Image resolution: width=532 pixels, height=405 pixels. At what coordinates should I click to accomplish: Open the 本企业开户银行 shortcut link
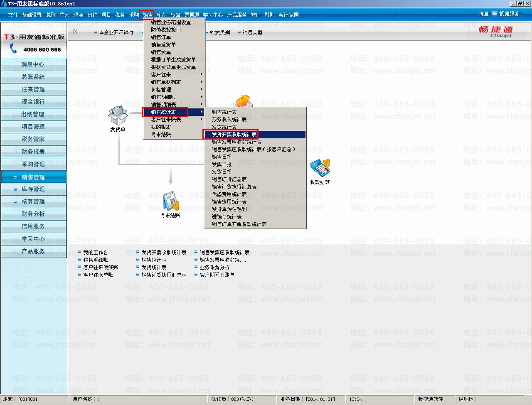click(x=116, y=32)
